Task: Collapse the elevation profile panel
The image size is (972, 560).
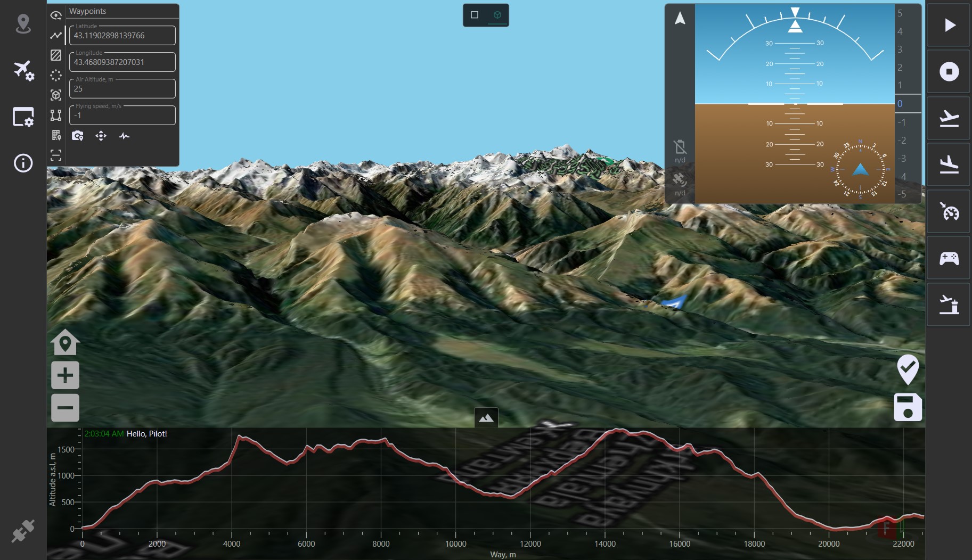Action: point(486,418)
